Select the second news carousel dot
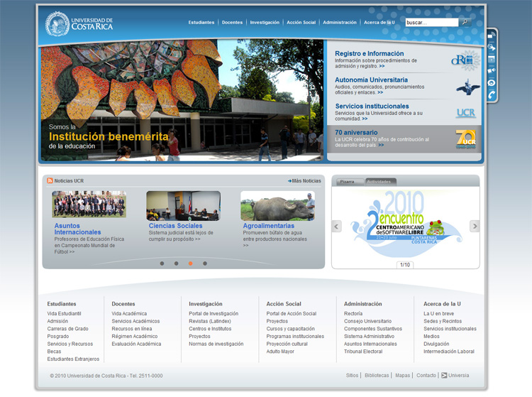The height and width of the screenshot is (397, 532). (177, 263)
